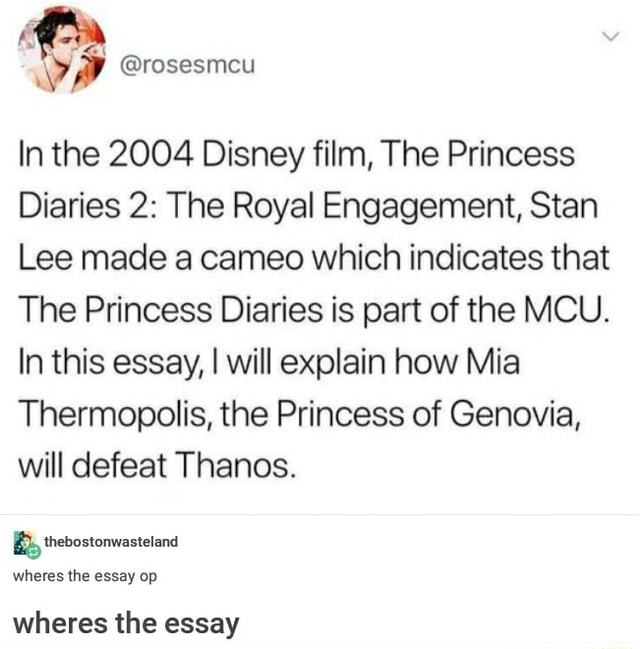Open thebostonwasteland blog username

pos(112,541)
